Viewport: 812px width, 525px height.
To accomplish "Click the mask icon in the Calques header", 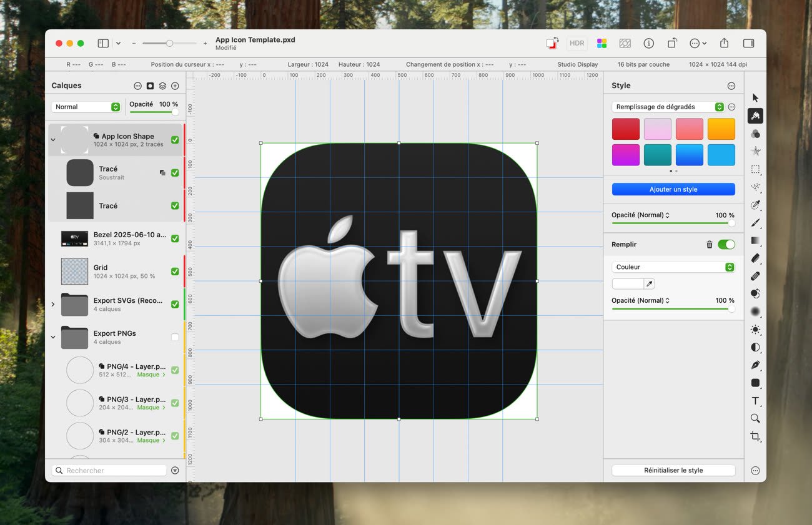I will [150, 86].
